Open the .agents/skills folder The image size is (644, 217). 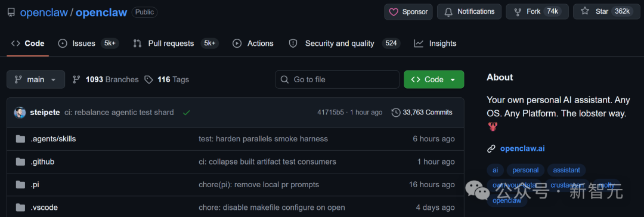tap(53, 139)
